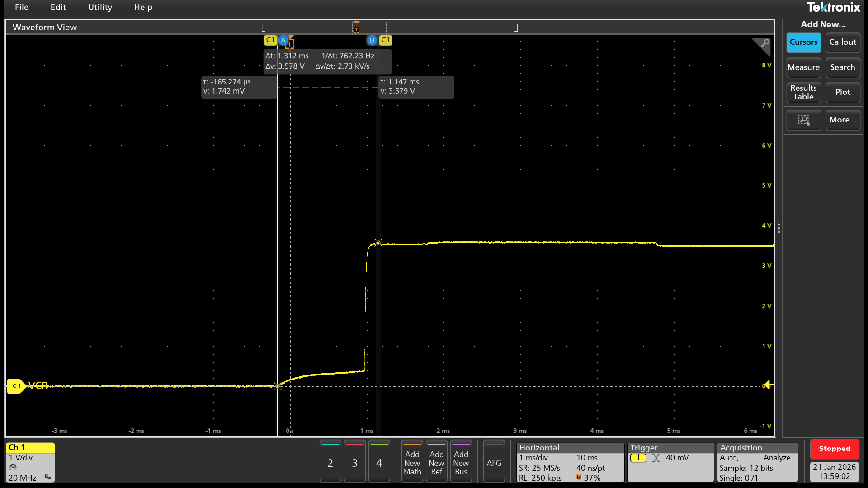Click the Plot button
868x488 pixels.
click(843, 92)
